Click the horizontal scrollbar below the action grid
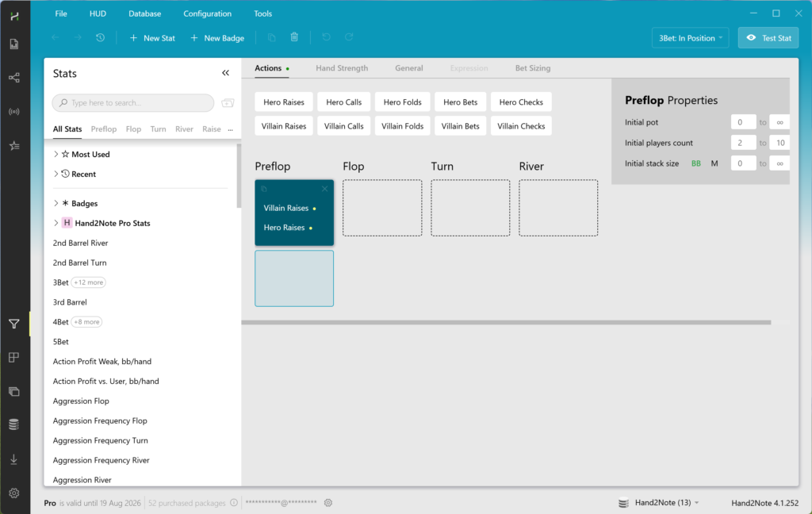Image resolution: width=812 pixels, height=514 pixels. [x=507, y=322]
